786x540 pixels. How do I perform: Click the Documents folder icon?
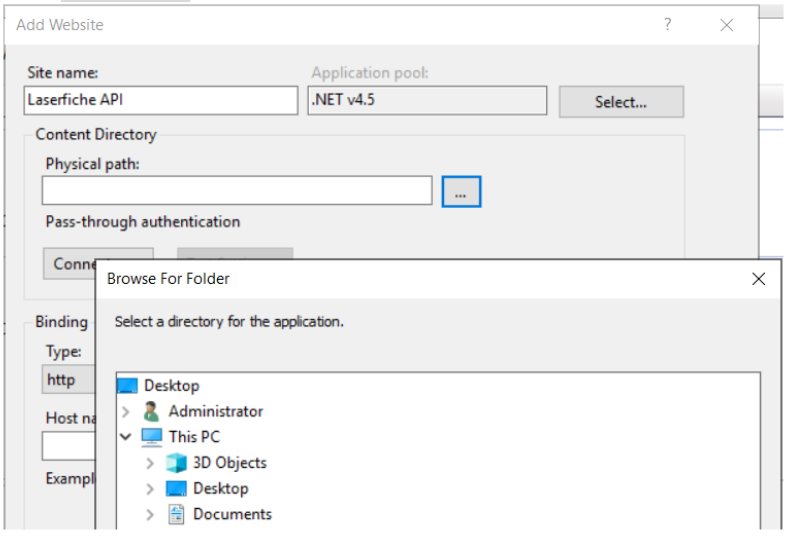pos(176,514)
